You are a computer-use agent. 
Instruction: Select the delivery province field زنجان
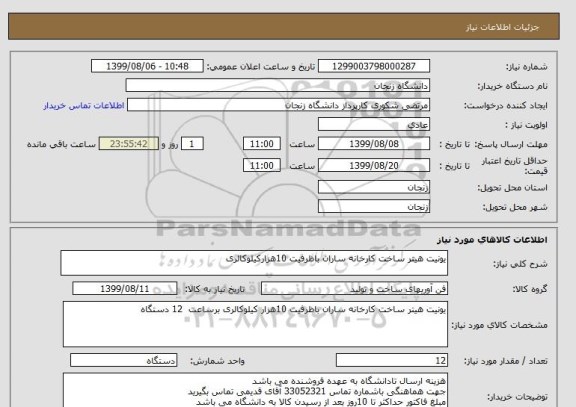pos(374,187)
